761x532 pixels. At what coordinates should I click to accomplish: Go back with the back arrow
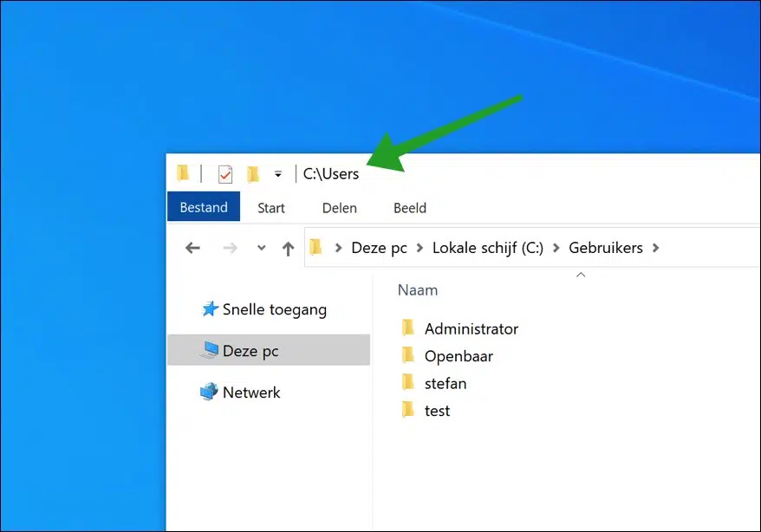coord(192,248)
